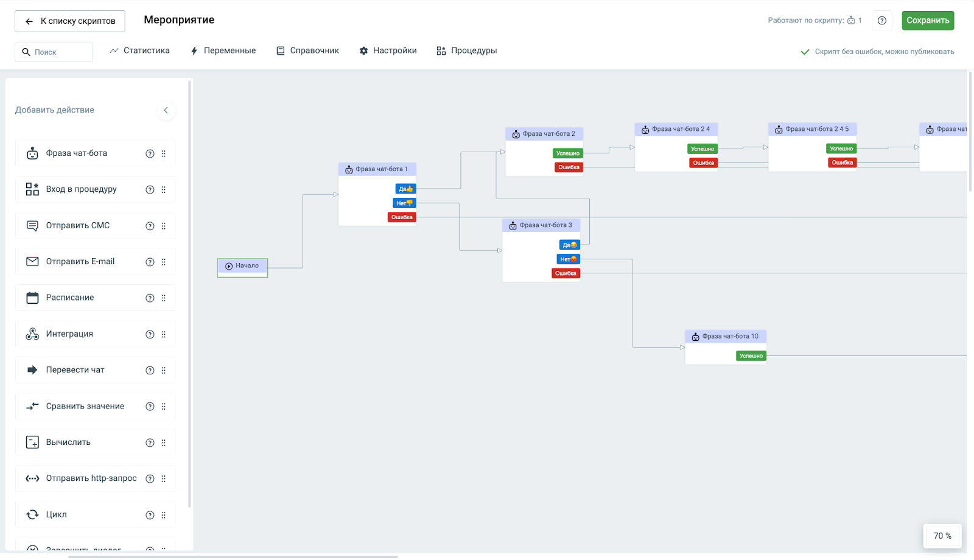The height and width of the screenshot is (560, 974).
Task: Click Успешно output of Фраза чат-бота 2
Action: [568, 153]
